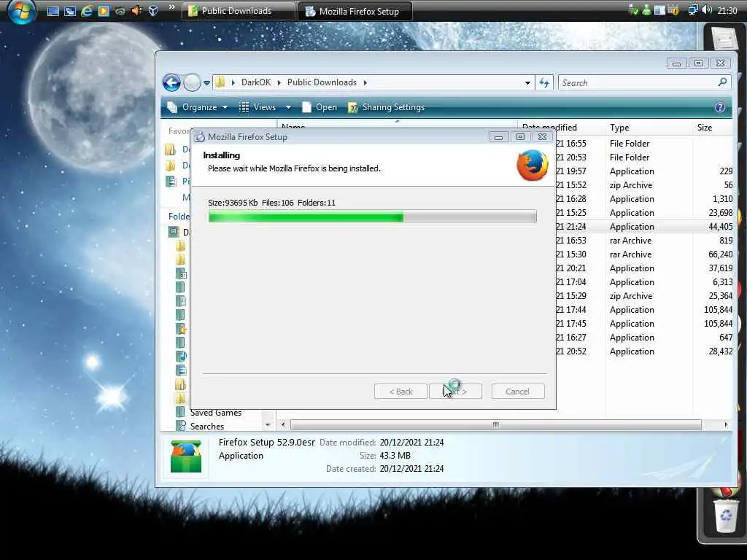This screenshot has height=560, width=747.
Task: Click the orange speaker quick launch icon
Action: 136,10
